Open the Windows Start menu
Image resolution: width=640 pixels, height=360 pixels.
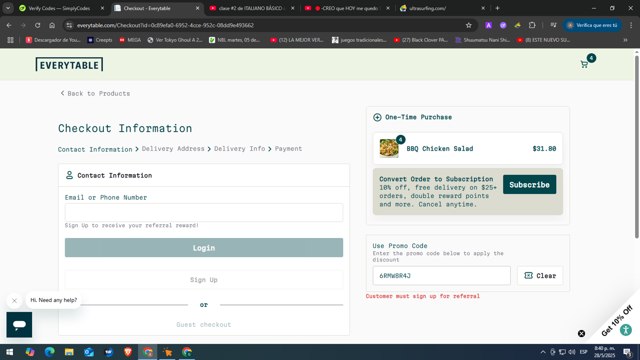click(10, 352)
